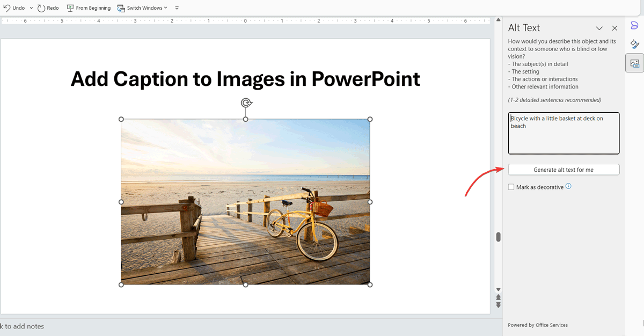Select the Format Background icon
Screen dimensions: 644x336
pos(634,43)
